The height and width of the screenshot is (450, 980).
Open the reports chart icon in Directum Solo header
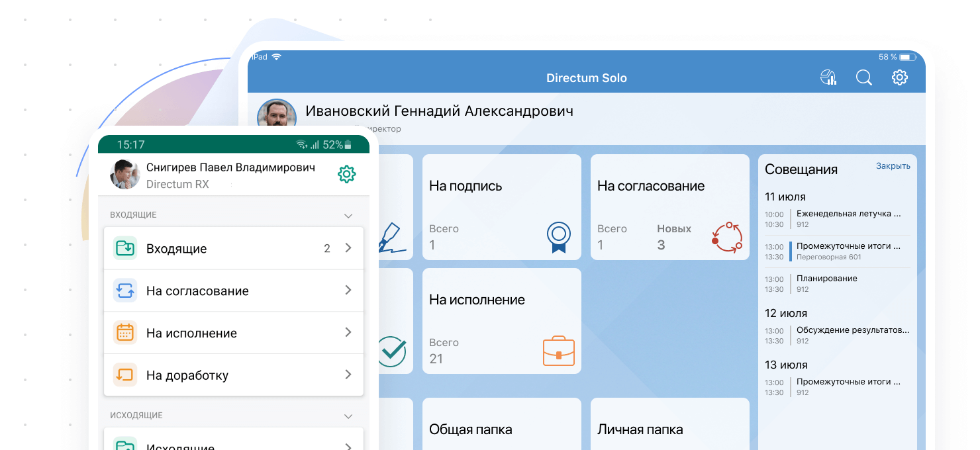pos(828,77)
